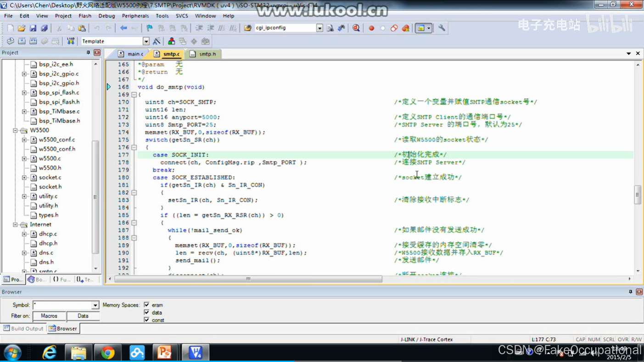This screenshot has height=362, width=644.
Task: Collapse the Internet group folder
Action: click(15, 224)
